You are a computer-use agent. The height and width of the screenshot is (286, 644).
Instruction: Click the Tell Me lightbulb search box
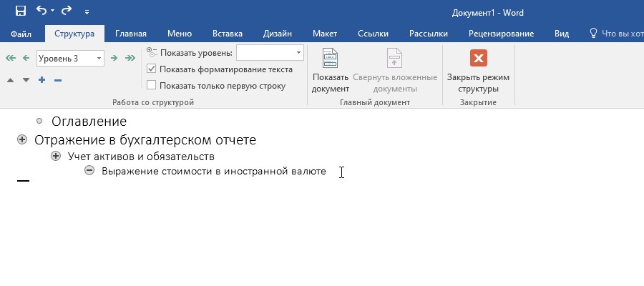(x=616, y=34)
